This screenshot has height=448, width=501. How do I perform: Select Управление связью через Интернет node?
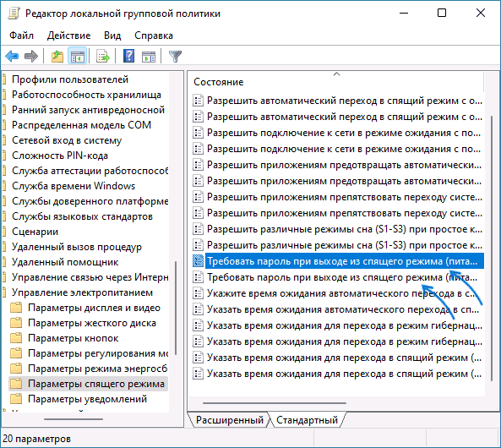90,277
